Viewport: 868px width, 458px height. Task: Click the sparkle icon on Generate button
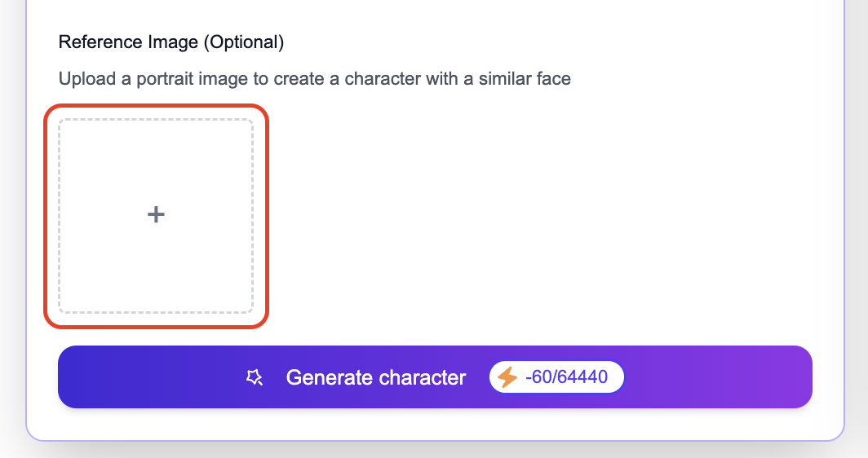254,377
